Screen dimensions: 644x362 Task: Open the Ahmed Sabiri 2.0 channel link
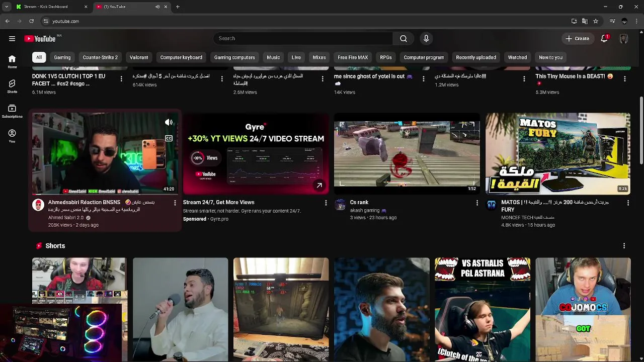click(66, 218)
